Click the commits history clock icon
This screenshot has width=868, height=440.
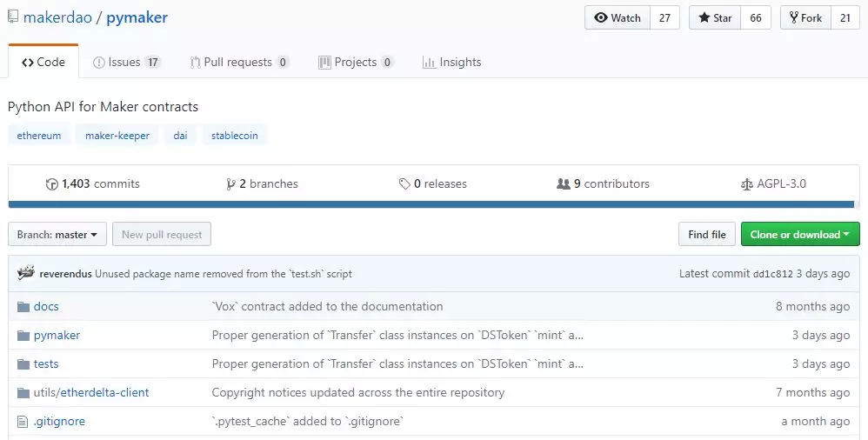tap(52, 184)
